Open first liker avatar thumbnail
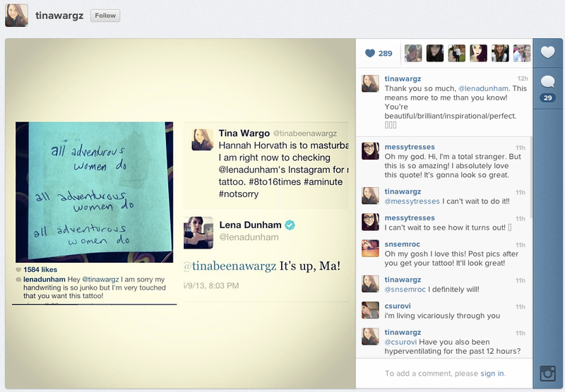Screen dimensions: 565x392 click(x=413, y=53)
